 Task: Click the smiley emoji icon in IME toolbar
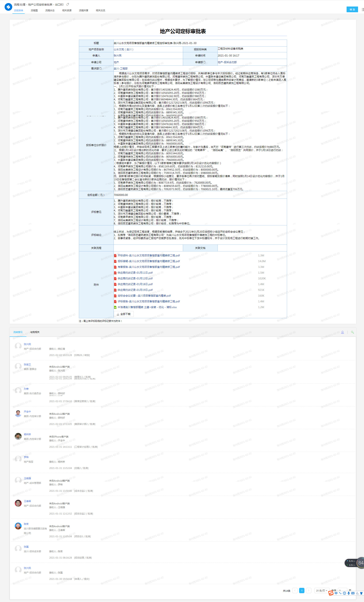point(344,593)
